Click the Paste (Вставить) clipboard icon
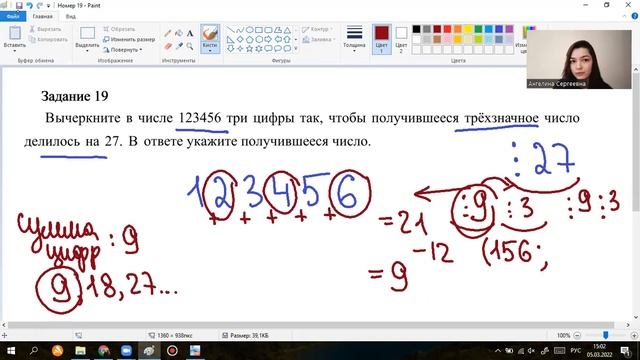The image size is (640, 360). click(15, 33)
